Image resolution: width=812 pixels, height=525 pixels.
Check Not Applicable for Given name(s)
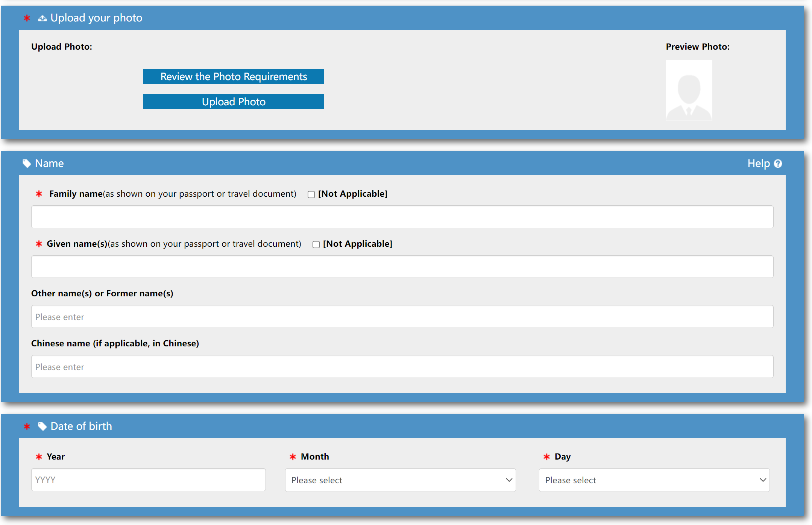316,244
